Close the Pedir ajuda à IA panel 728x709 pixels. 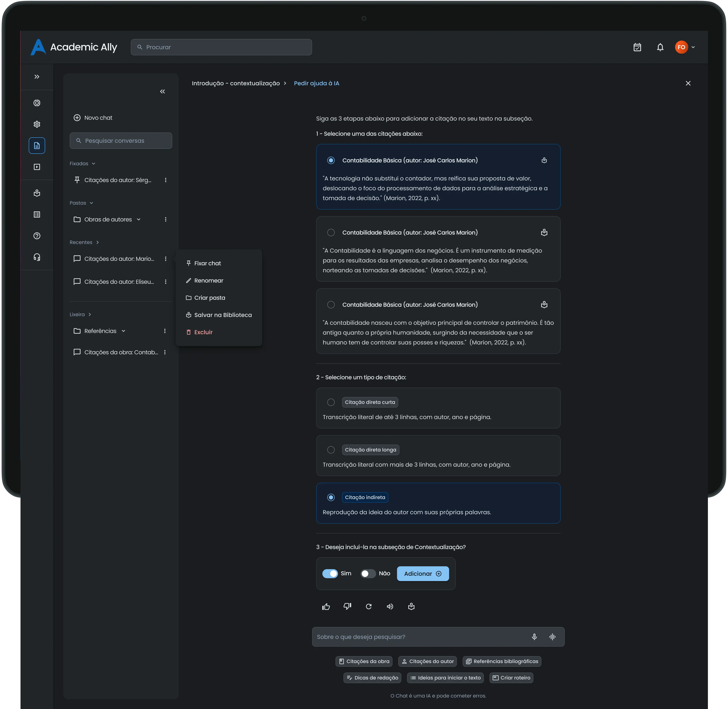point(688,83)
